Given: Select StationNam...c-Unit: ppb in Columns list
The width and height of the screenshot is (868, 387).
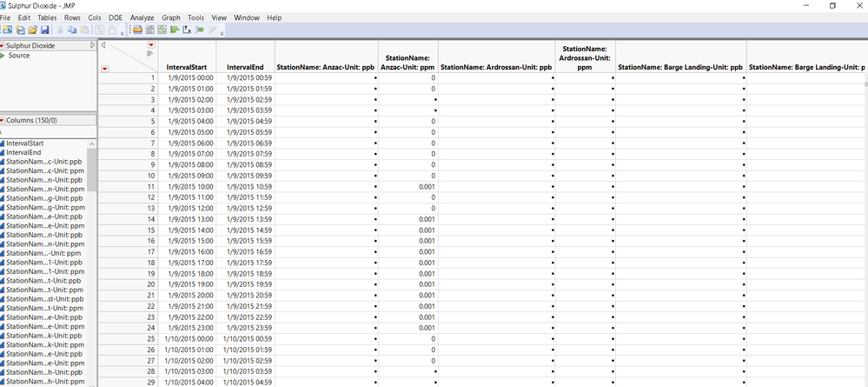Looking at the screenshot, I should coord(45,162).
